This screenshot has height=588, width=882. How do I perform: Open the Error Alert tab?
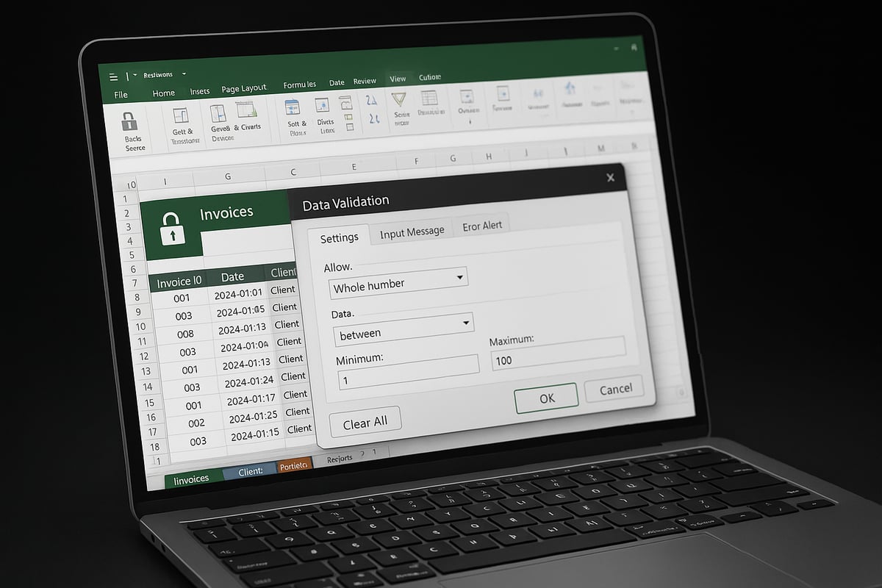click(x=482, y=225)
